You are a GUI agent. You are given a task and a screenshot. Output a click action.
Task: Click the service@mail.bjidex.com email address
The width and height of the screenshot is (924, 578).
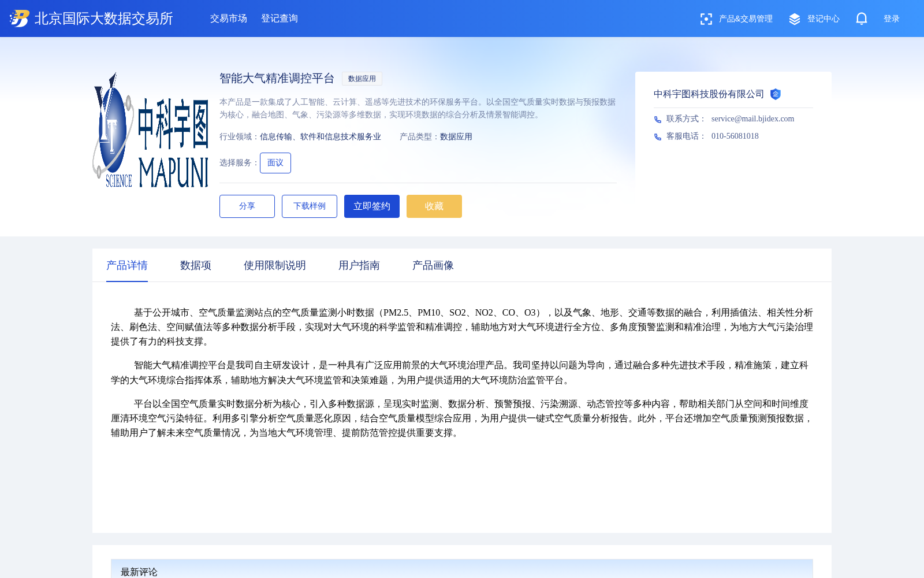tap(752, 119)
